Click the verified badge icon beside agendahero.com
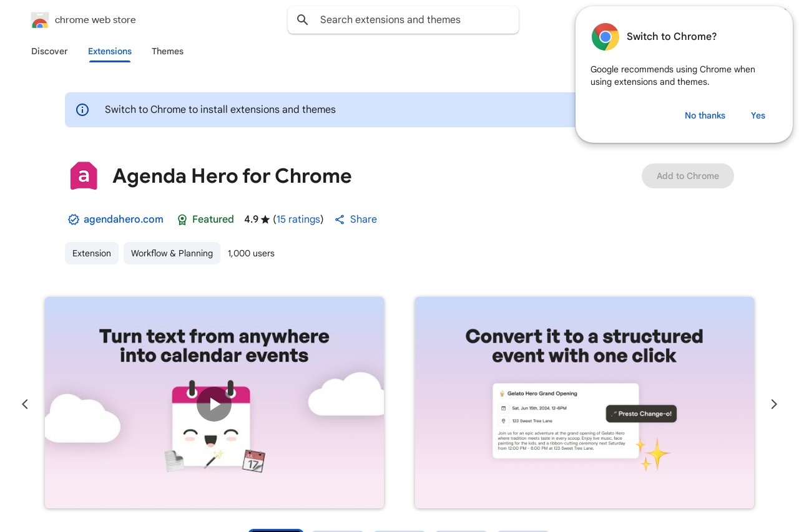 (74, 220)
